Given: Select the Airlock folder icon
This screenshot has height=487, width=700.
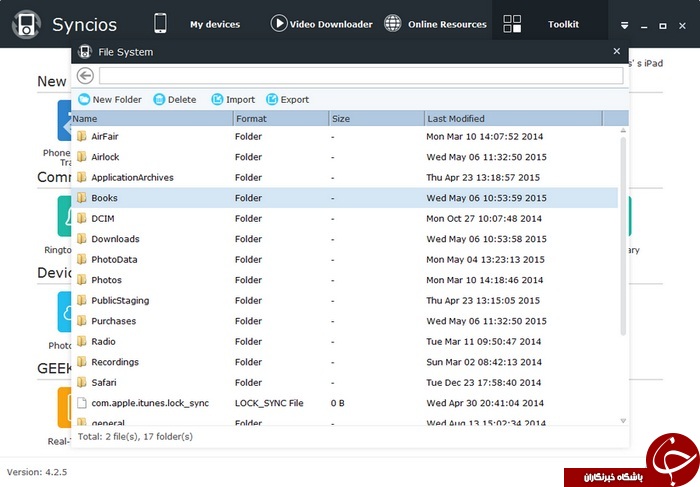Looking at the screenshot, I should tap(81, 157).
